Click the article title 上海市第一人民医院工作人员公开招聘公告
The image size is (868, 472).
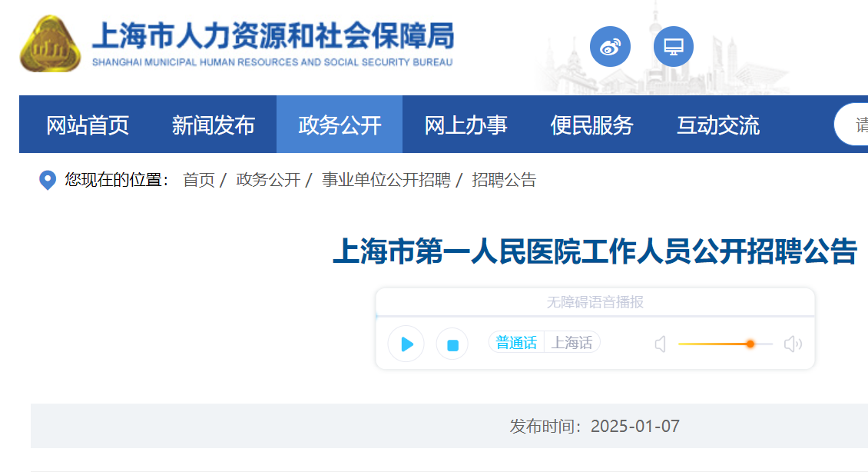click(595, 251)
